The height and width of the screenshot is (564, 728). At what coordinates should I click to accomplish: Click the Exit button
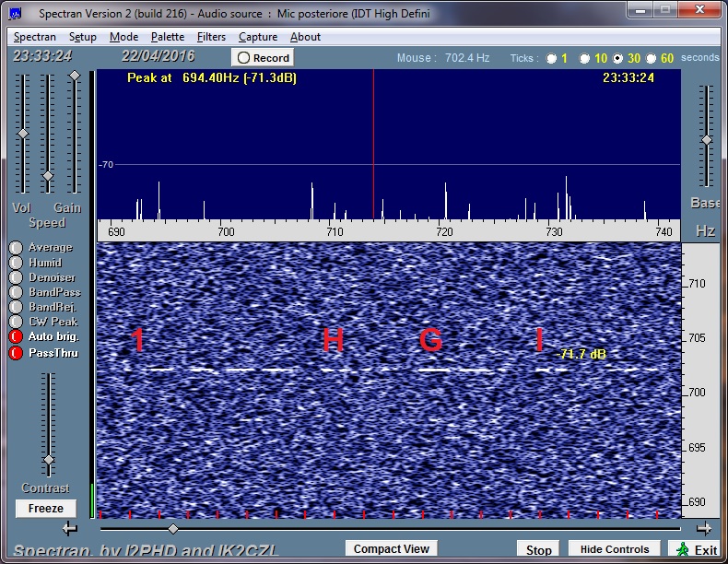coord(695,549)
